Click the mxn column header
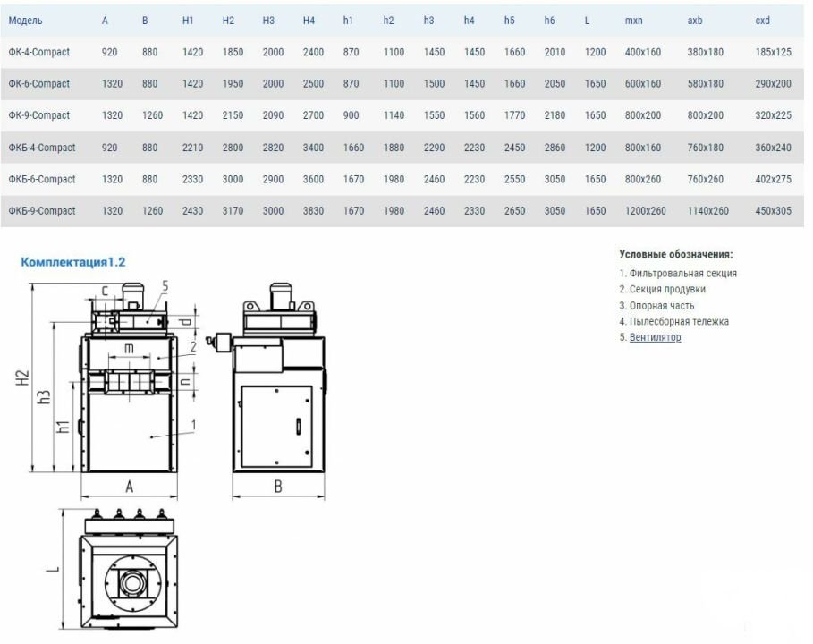Viewport: 813px width, 644px height. point(633,21)
